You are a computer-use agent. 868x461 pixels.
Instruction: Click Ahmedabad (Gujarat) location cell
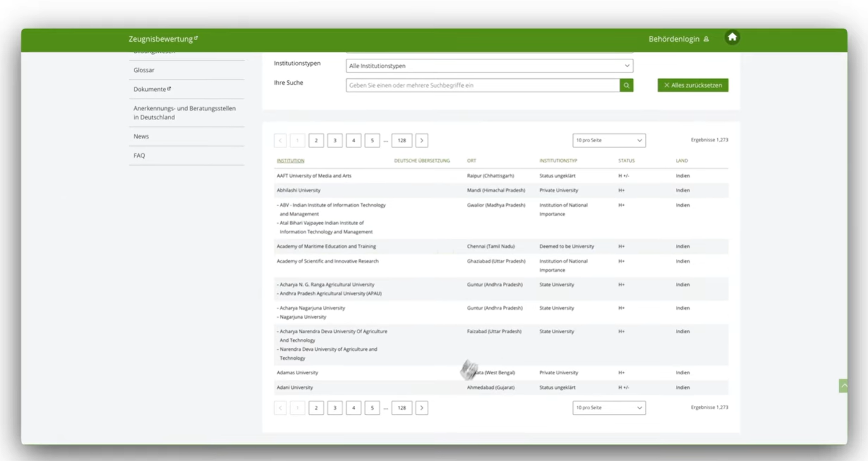492,388
